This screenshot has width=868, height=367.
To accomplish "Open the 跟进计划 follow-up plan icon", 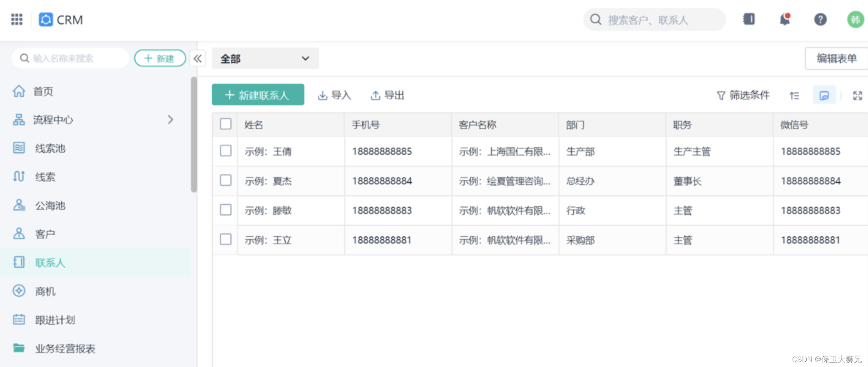I will click(19, 320).
